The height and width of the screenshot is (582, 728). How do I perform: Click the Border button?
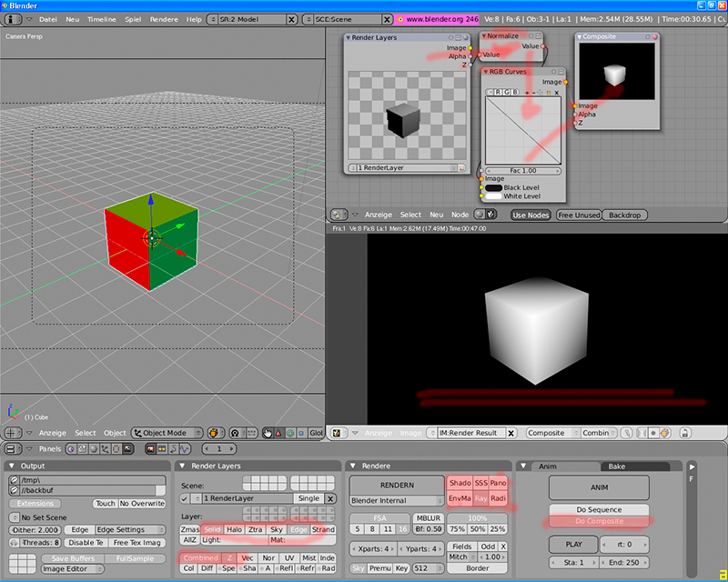click(477, 568)
